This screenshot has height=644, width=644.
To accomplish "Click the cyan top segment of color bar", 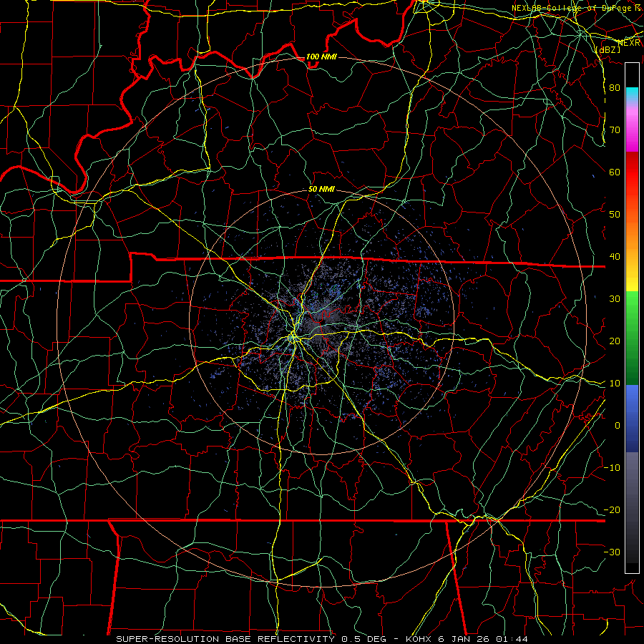I will coord(632,94).
